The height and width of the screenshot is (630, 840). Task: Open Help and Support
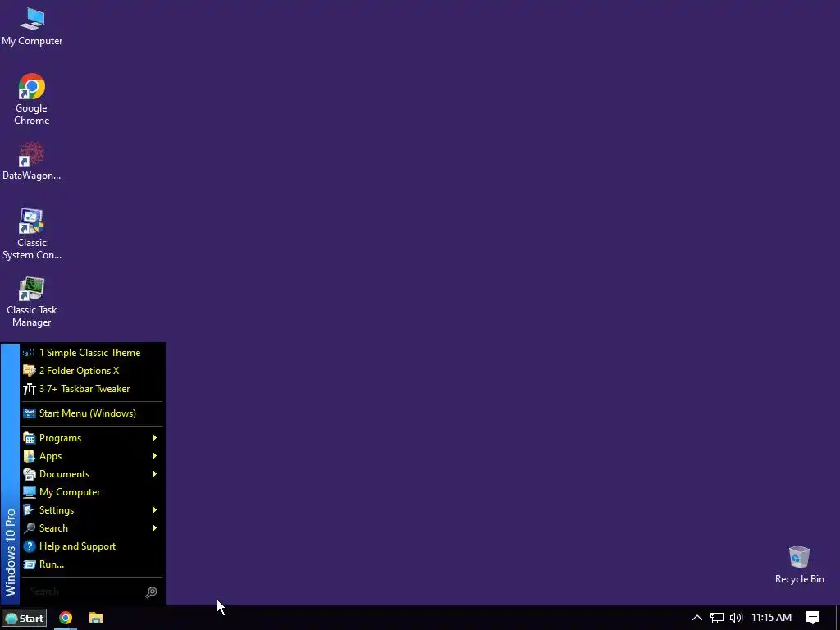pos(92,546)
